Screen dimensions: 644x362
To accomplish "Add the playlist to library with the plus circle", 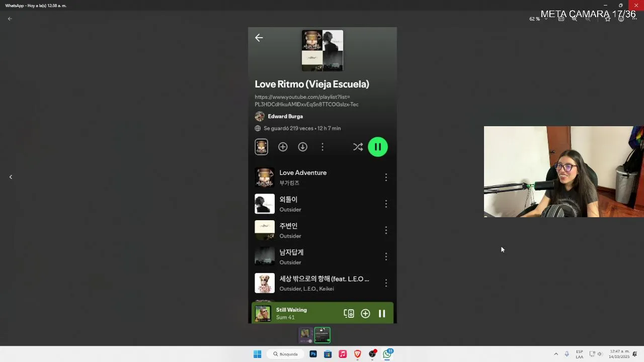I will coord(283,147).
